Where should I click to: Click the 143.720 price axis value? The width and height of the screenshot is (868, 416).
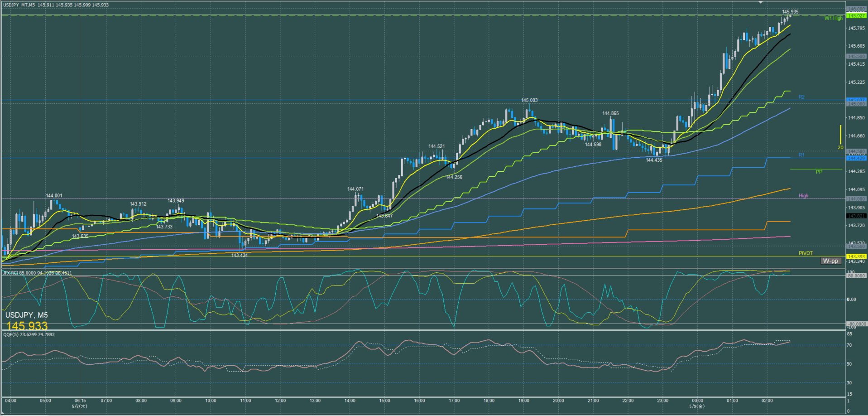tap(855, 226)
